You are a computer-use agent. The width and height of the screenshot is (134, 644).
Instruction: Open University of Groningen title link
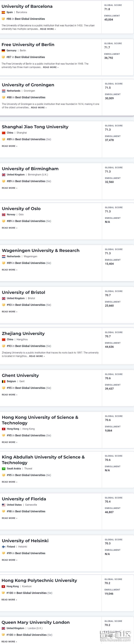(28, 85)
